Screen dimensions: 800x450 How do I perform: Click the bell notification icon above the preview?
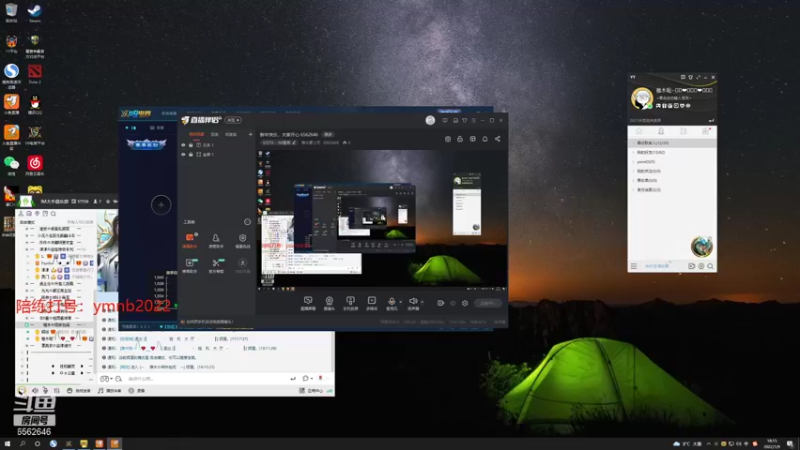pyautogui.click(x=485, y=139)
